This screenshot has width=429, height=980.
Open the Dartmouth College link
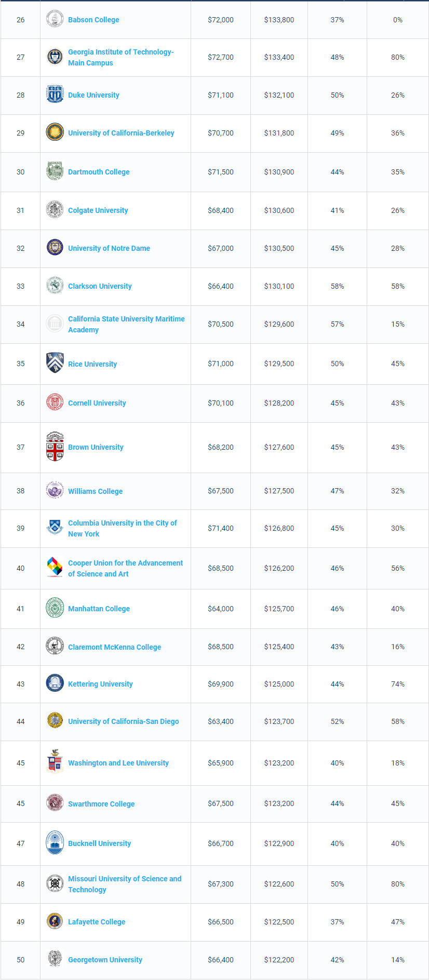click(x=99, y=172)
